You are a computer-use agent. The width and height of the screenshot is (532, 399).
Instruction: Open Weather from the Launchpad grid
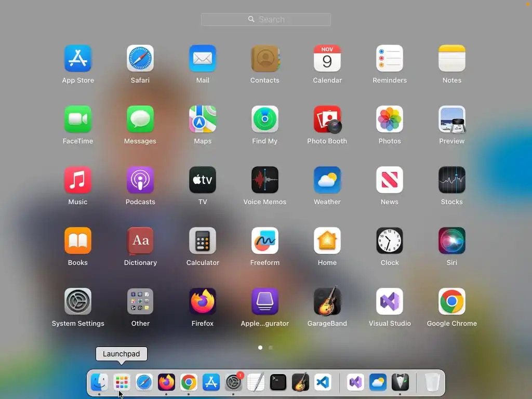[x=327, y=180]
